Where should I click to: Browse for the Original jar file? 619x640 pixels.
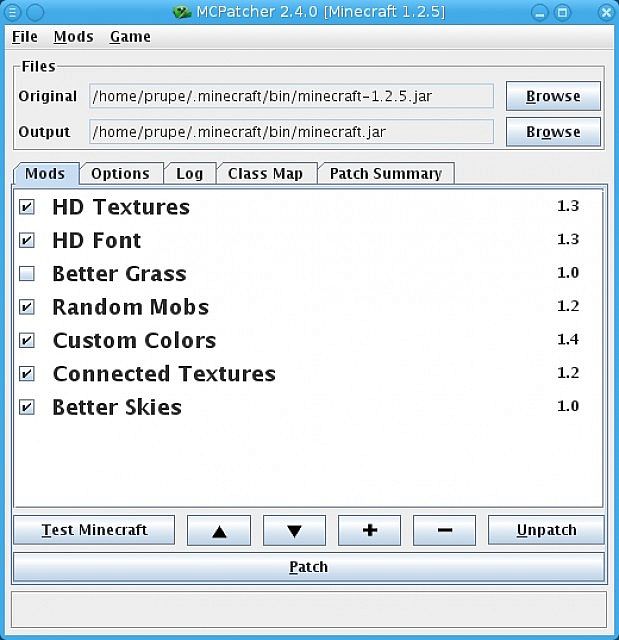(552, 96)
